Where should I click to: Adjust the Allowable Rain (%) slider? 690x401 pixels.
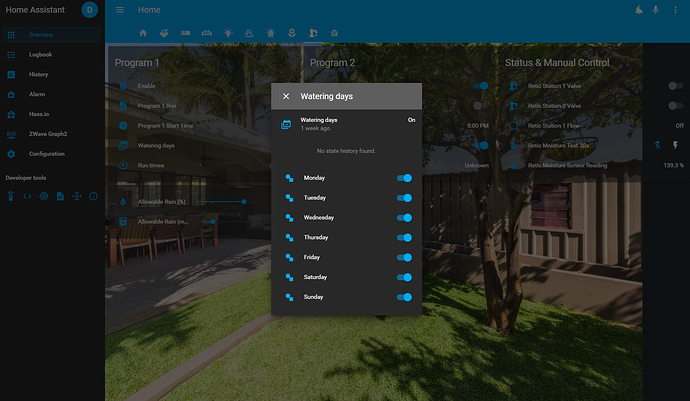click(244, 201)
